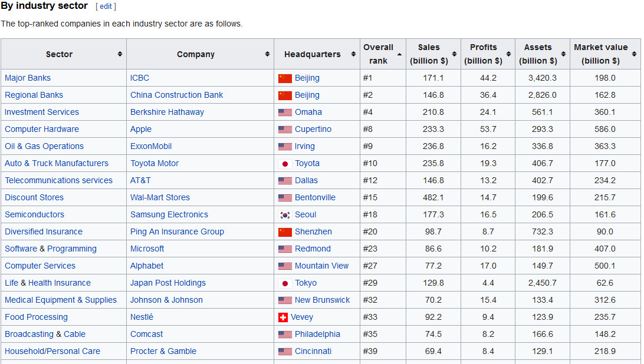644x364 pixels.
Task: Click the Switzerland flag next to Vevey
Action: point(283,317)
